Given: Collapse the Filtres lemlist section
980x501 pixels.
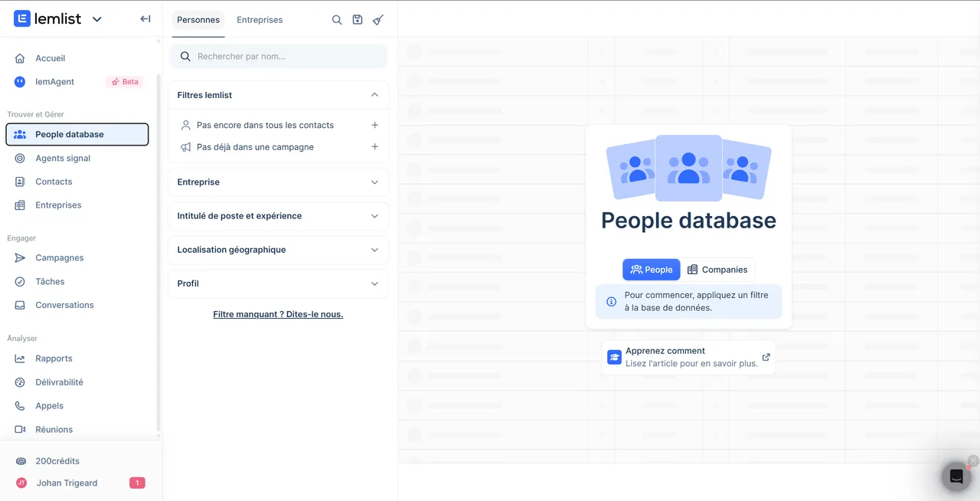Looking at the screenshot, I should coord(374,95).
